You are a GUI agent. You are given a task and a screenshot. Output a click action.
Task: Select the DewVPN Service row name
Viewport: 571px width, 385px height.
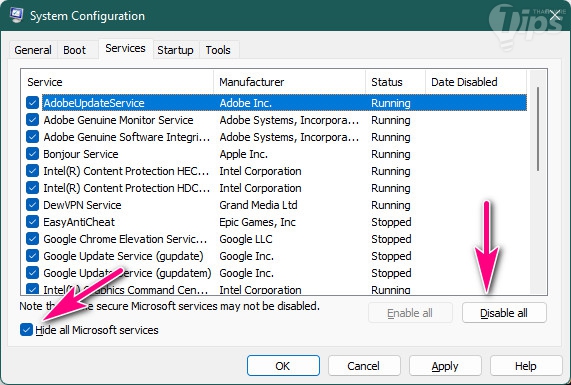coord(82,205)
